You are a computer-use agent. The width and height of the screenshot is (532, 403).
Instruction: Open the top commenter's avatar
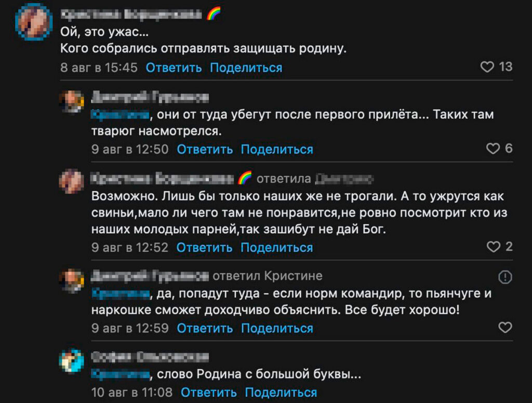[x=33, y=21]
